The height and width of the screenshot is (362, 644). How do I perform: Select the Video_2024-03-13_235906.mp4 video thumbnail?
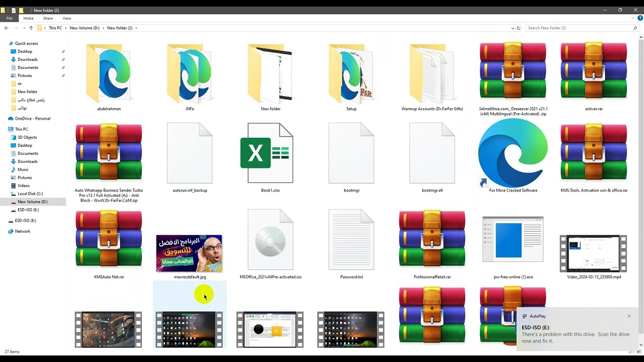click(x=594, y=253)
